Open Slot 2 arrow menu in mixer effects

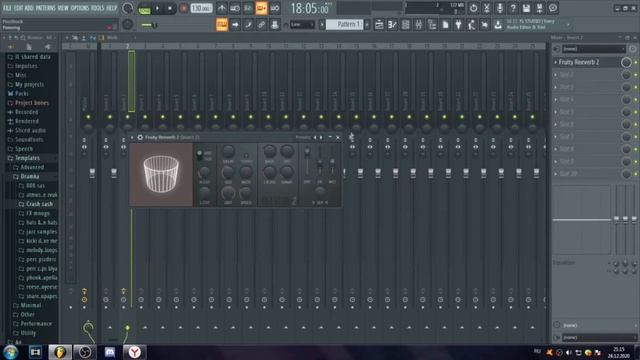tap(556, 75)
